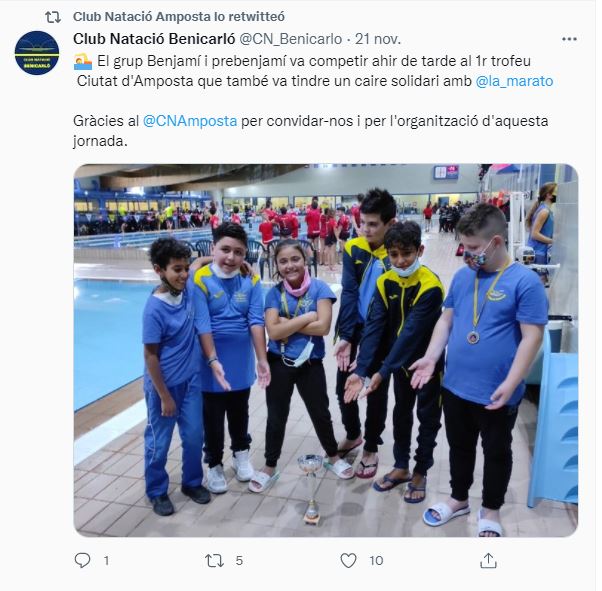Click the retweet count number 5
The image size is (602, 591).
[239, 561]
